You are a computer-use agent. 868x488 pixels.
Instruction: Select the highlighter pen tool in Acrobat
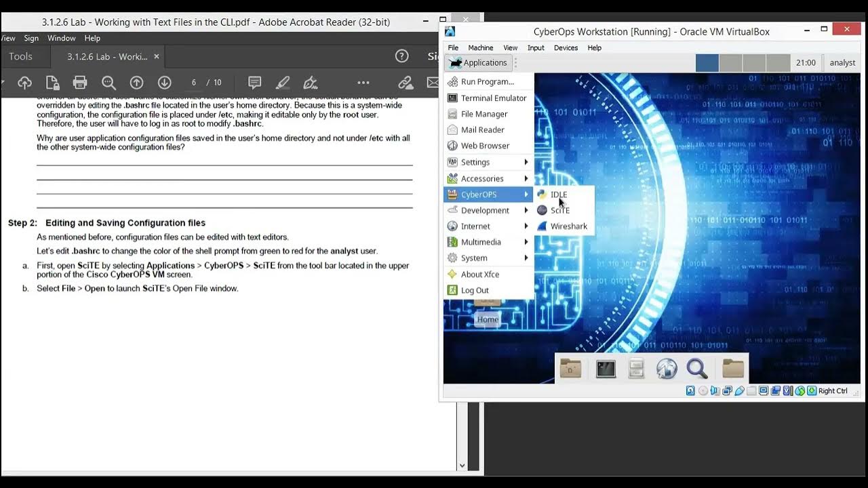(x=283, y=83)
